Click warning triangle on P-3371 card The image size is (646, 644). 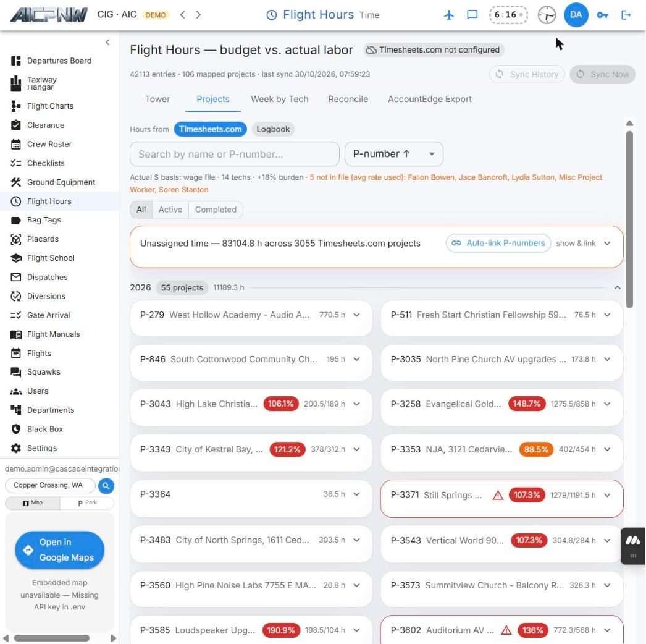pos(498,495)
